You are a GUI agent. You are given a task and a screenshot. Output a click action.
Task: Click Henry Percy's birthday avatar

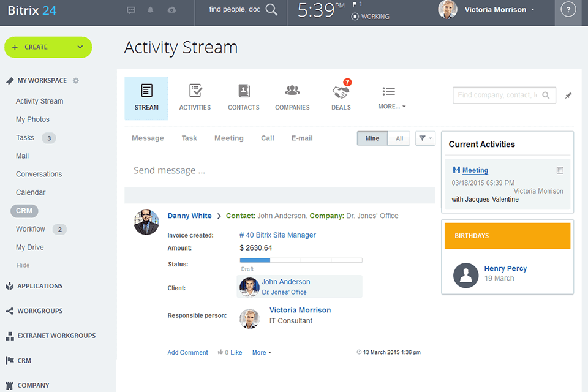[466, 276]
